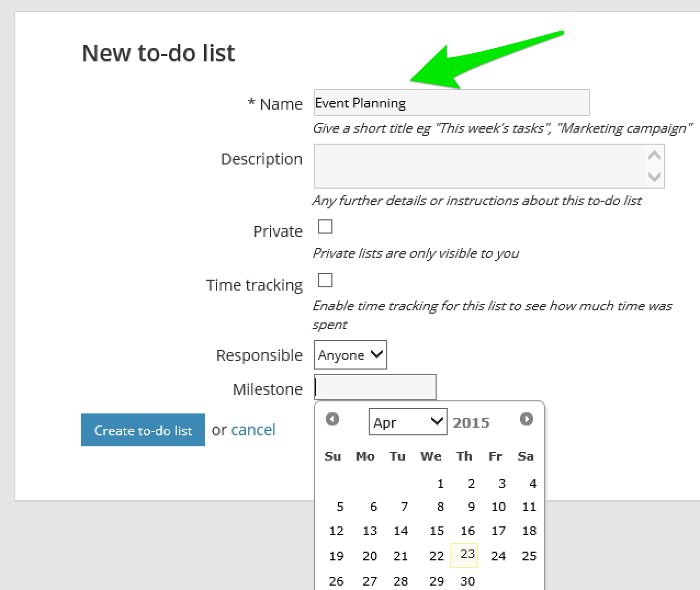The image size is (700, 590).
Task: Click the Create to-do list button
Action: (143, 430)
